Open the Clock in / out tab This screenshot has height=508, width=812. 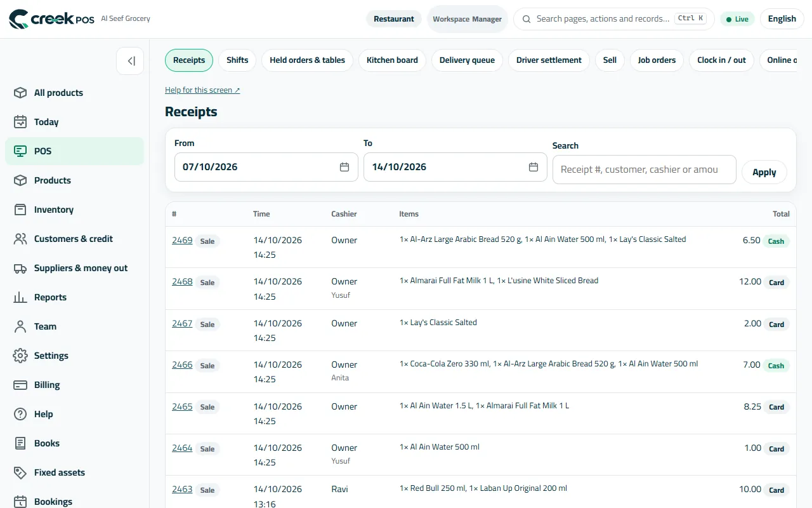[721, 60]
